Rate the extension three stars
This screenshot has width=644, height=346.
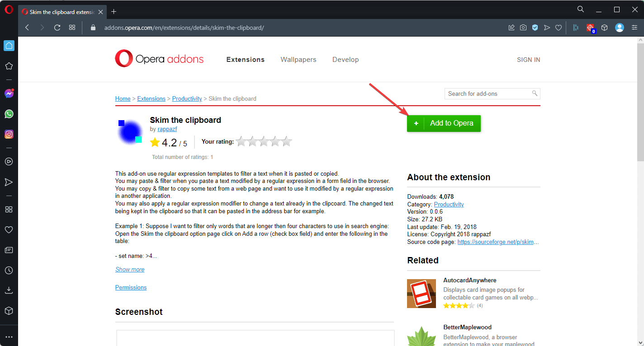264,142
